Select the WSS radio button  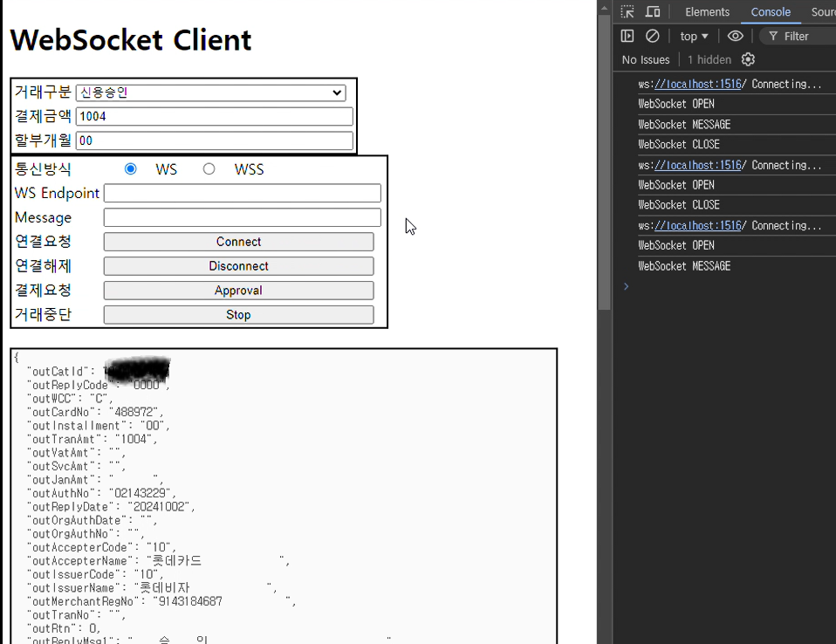[209, 169]
